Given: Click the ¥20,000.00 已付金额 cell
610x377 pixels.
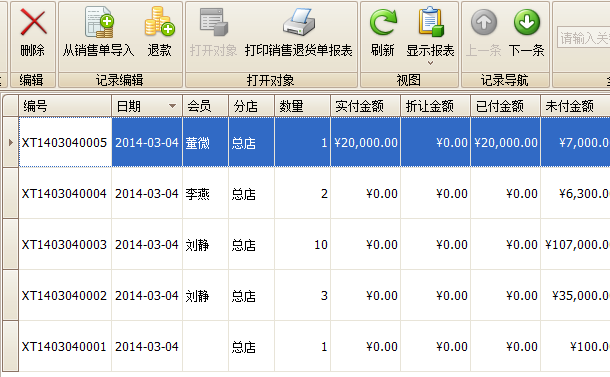Looking at the screenshot, I should tap(505, 142).
